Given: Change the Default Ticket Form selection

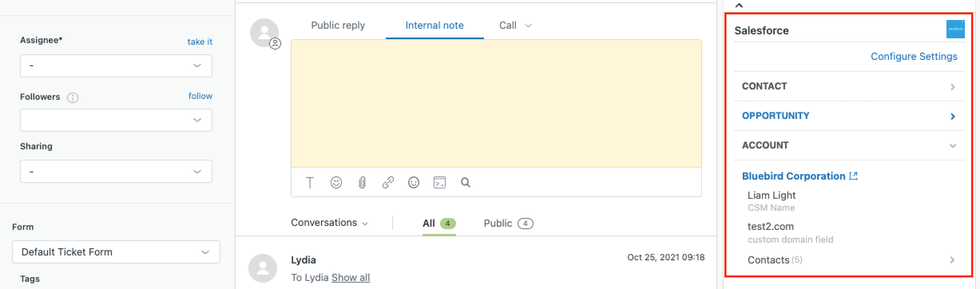Looking at the screenshot, I should 115,252.
